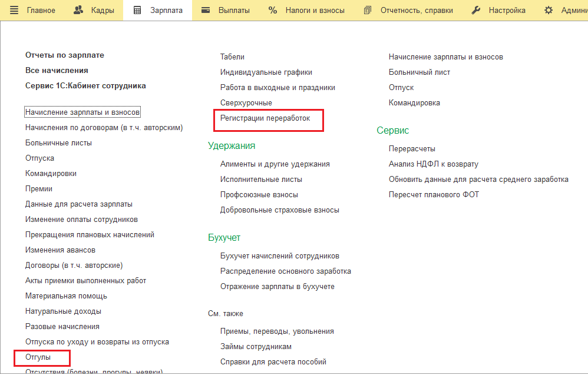Click the wrench icon of Настройка
Screen dimensions: 588x375
coord(476,10)
